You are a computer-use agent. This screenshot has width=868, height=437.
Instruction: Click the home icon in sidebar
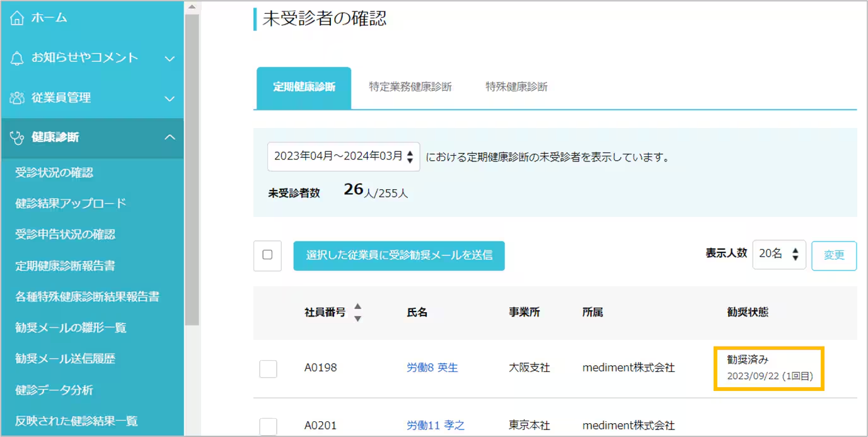[18, 18]
